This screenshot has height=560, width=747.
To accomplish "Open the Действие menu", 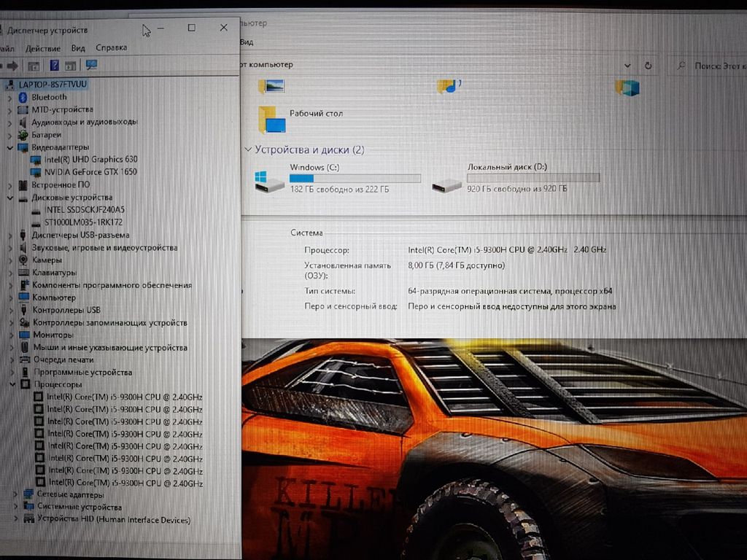I will click(43, 49).
